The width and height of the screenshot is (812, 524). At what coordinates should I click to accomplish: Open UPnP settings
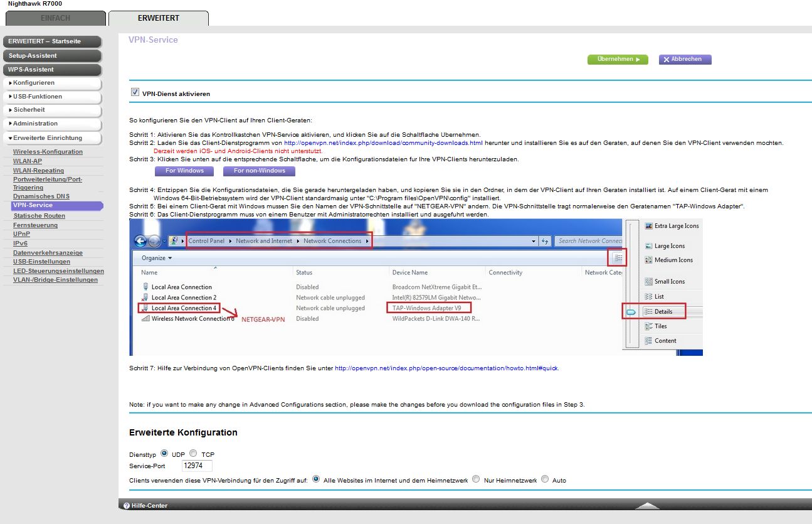(x=22, y=234)
